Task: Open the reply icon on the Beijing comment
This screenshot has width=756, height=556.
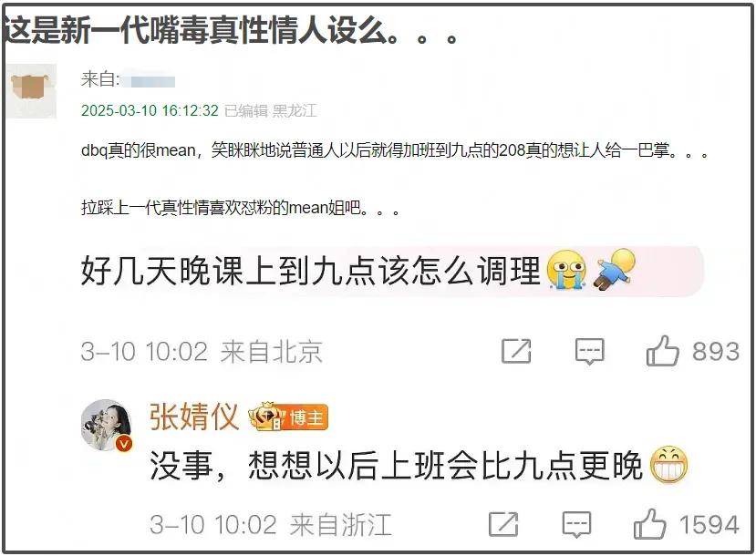Action: (590, 351)
